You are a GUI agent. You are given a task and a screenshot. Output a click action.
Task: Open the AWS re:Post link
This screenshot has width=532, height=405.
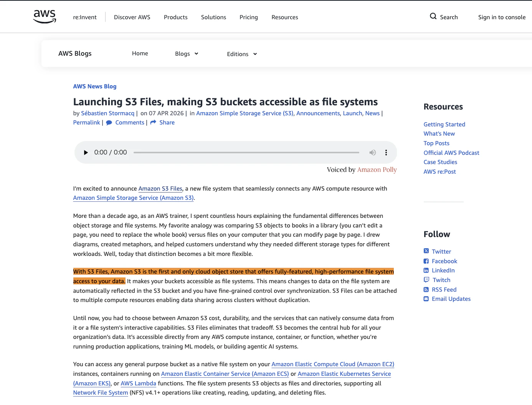[440, 172]
